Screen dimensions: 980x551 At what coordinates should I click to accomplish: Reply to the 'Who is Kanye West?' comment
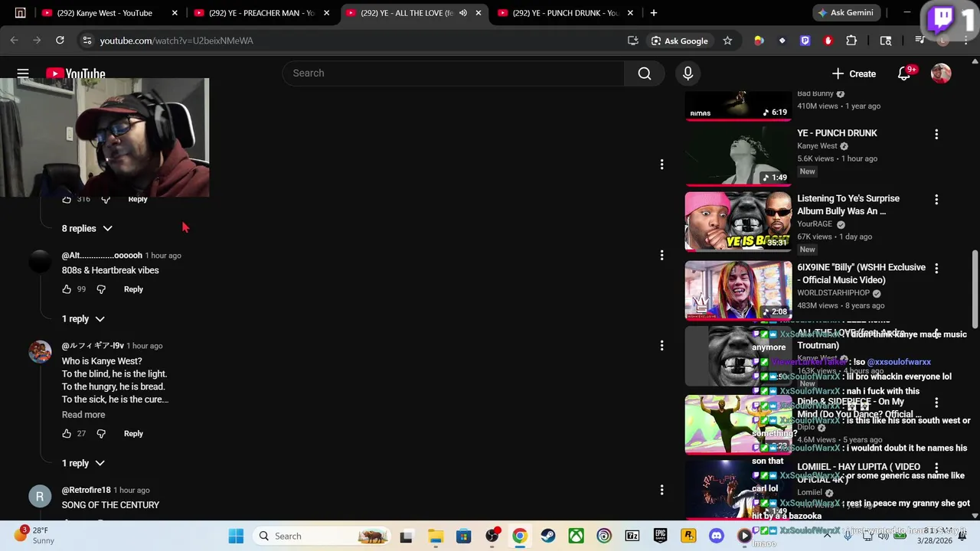coord(133,434)
